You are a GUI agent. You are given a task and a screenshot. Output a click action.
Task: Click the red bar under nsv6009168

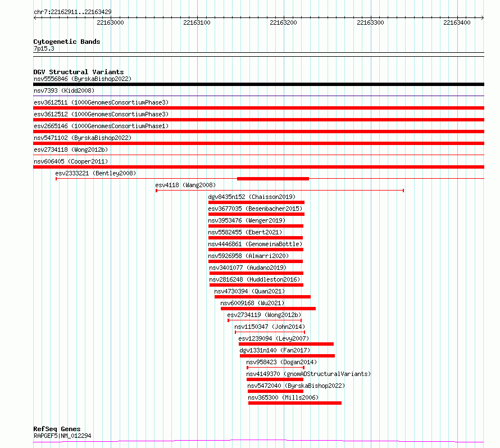click(x=268, y=309)
